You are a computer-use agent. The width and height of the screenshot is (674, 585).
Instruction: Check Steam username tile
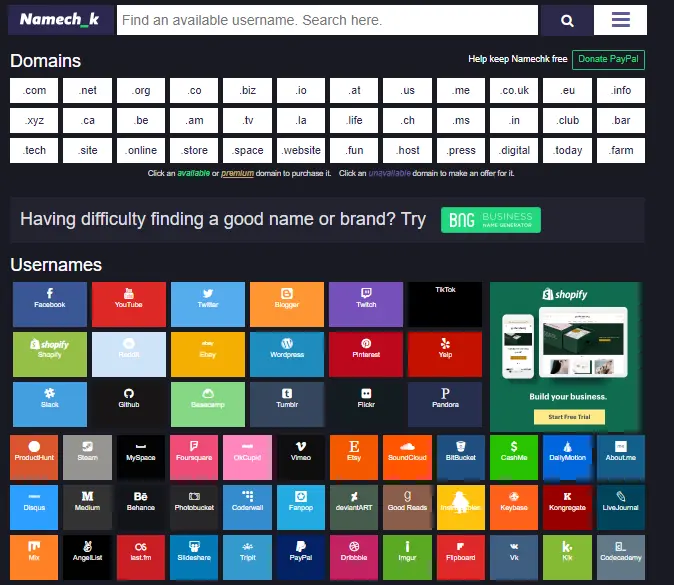(x=87, y=457)
